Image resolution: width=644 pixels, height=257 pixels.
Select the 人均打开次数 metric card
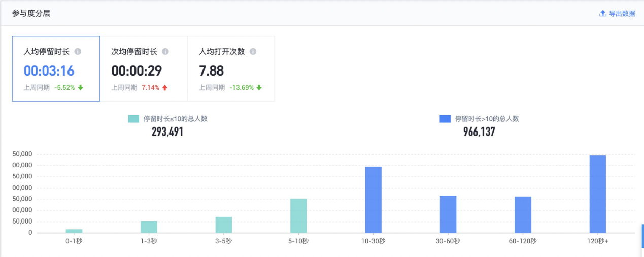(231, 69)
